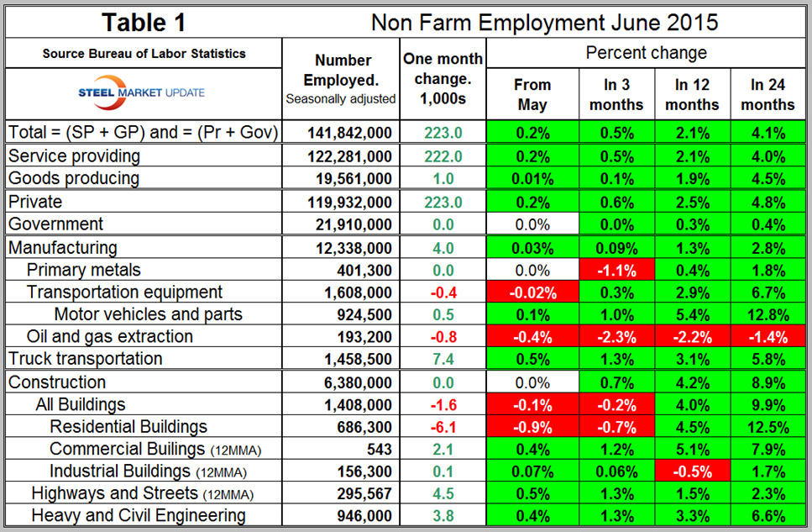The image size is (812, 532).
Task: Click the Steel Market Update logo
Action: (142, 92)
